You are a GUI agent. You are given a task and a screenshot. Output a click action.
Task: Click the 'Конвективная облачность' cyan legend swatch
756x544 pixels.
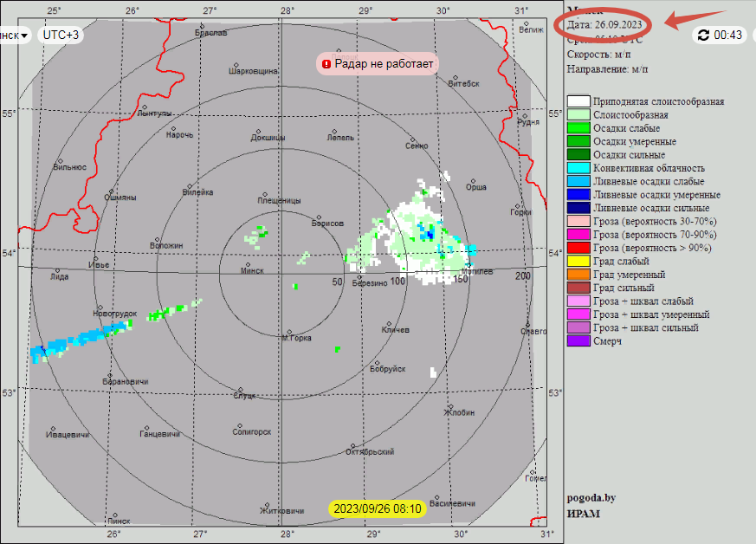578,168
